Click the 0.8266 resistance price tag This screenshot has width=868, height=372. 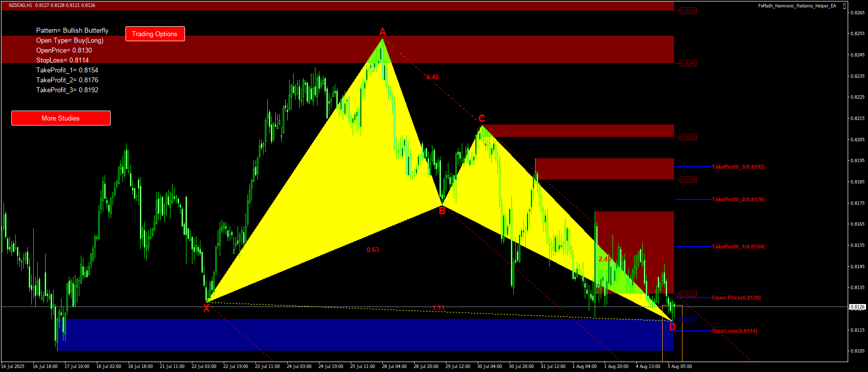[x=688, y=11]
